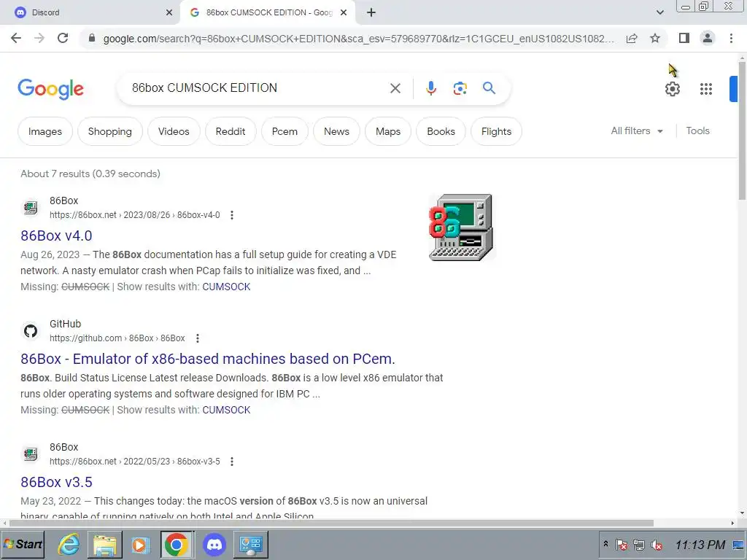Click the vertical page scrollbar
The image size is (747, 560).
click(x=742, y=131)
